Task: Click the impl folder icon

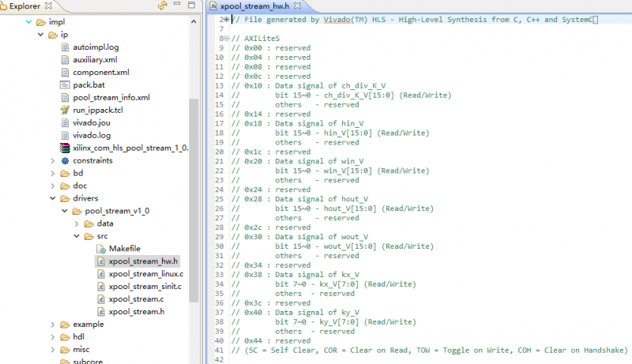Action: 41,22
